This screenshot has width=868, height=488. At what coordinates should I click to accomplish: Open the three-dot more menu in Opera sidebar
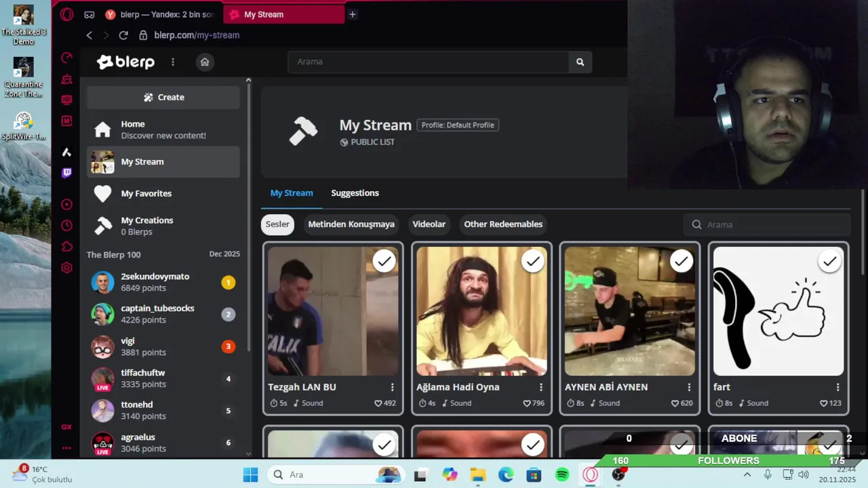tap(66, 448)
